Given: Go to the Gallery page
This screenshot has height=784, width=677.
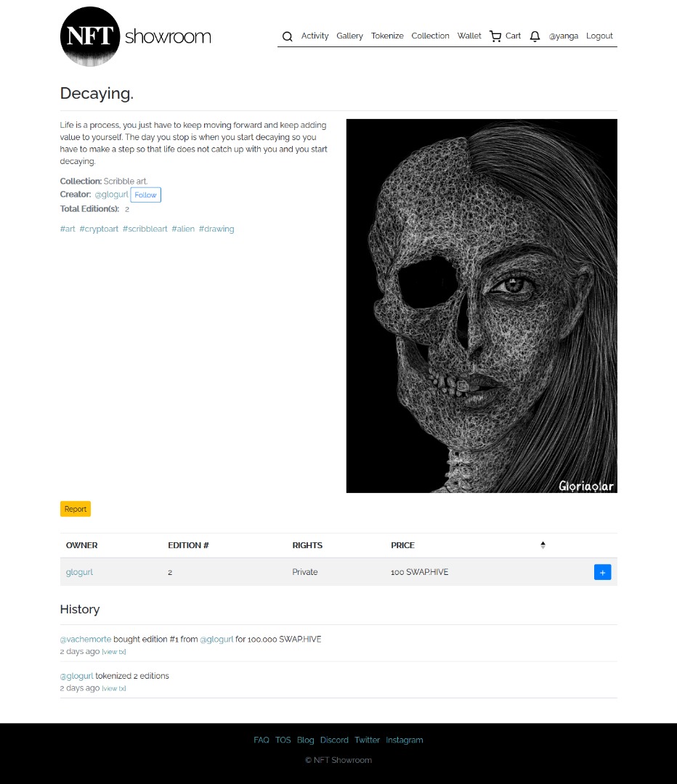Looking at the screenshot, I should pyautogui.click(x=349, y=36).
